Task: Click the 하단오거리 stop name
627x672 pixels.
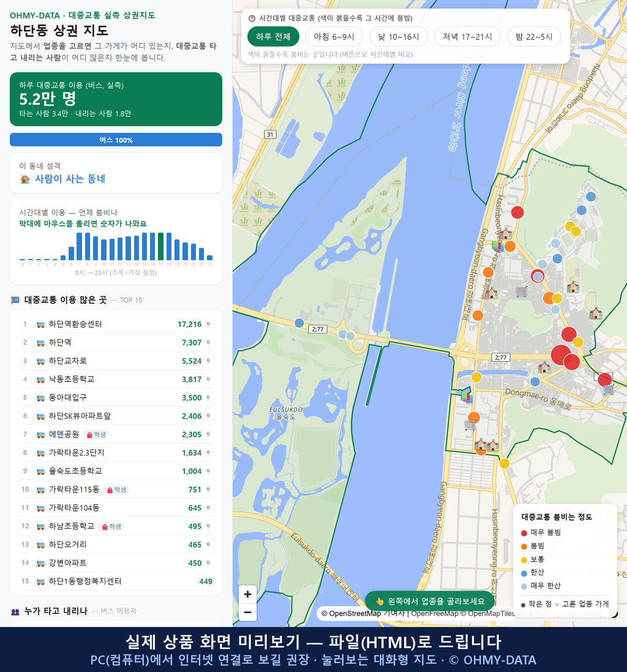Action: point(68,544)
